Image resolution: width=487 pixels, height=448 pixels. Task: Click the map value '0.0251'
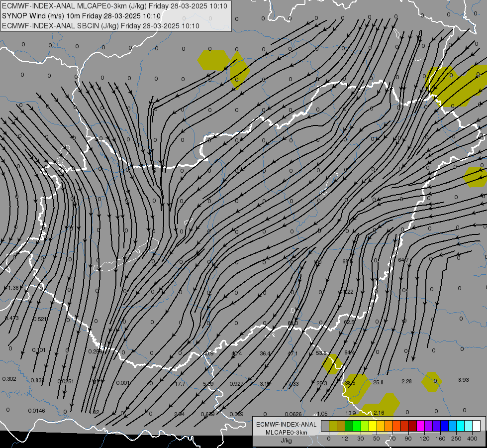pos(66,381)
